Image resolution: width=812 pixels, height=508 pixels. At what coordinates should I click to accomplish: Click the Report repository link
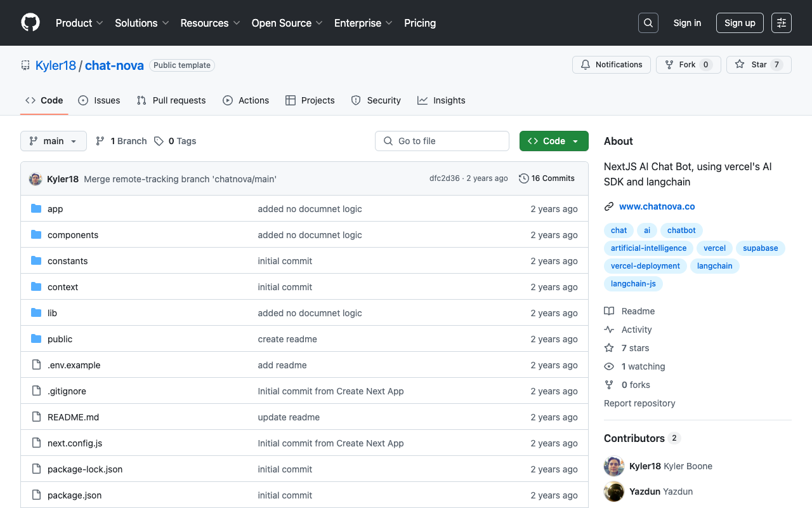639,403
